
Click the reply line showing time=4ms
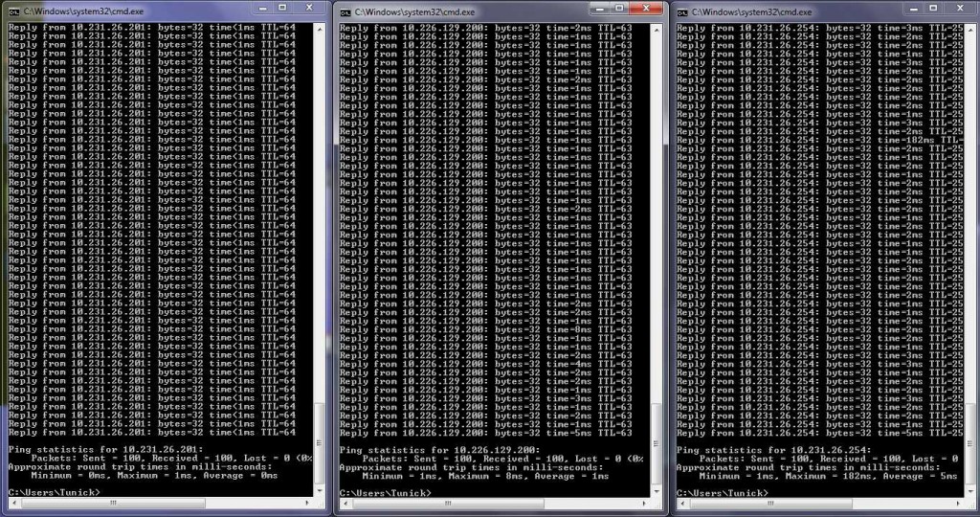[486, 364]
